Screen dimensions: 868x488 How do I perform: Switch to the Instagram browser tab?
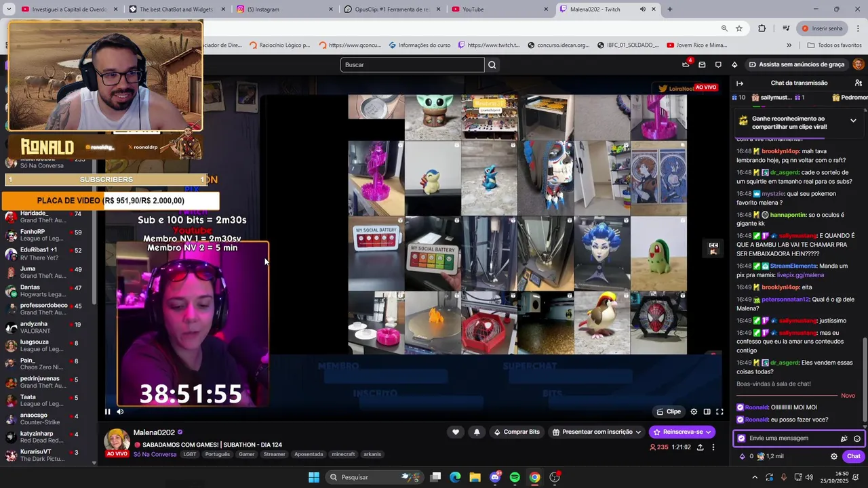[285, 9]
